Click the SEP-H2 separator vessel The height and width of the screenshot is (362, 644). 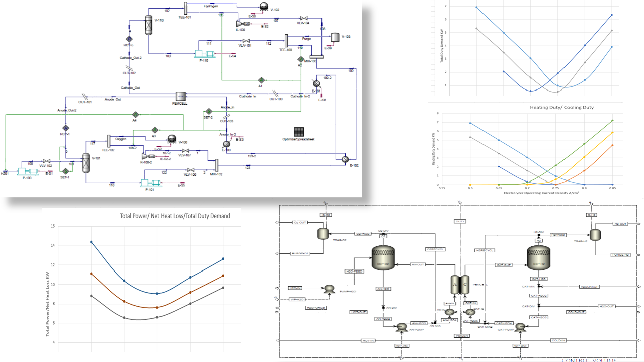[538, 258]
